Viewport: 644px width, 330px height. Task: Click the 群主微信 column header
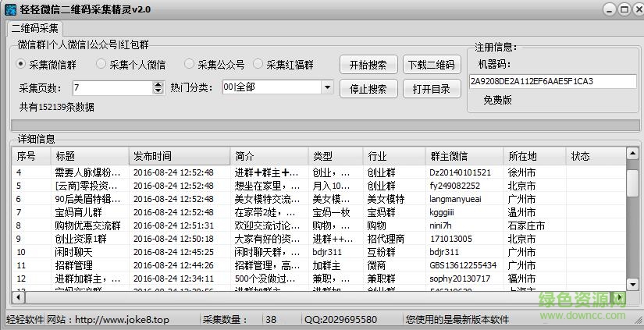click(464, 156)
